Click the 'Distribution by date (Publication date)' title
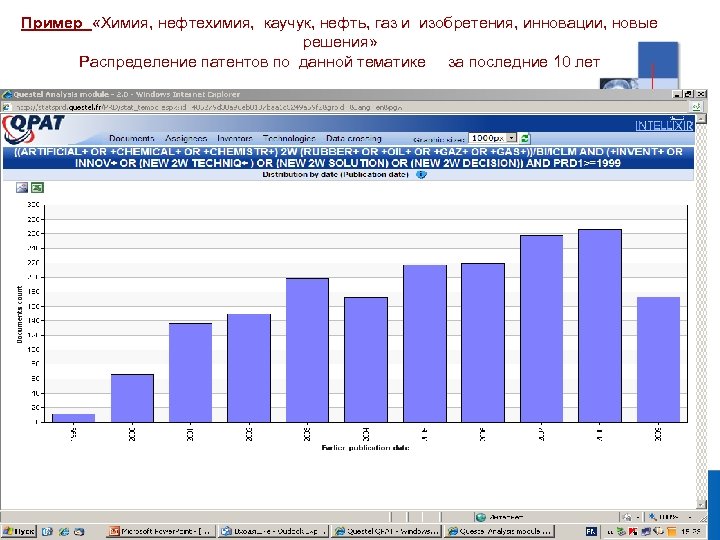The height and width of the screenshot is (540, 720). click(x=335, y=174)
